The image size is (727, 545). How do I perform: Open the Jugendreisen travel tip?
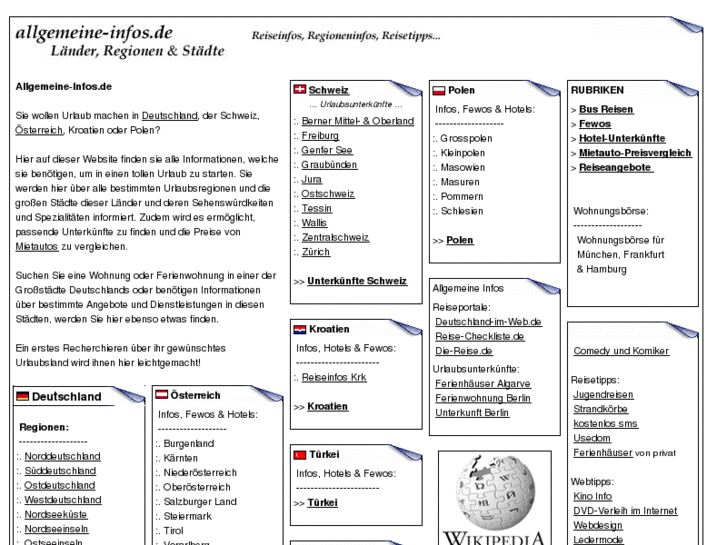pyautogui.click(x=603, y=394)
